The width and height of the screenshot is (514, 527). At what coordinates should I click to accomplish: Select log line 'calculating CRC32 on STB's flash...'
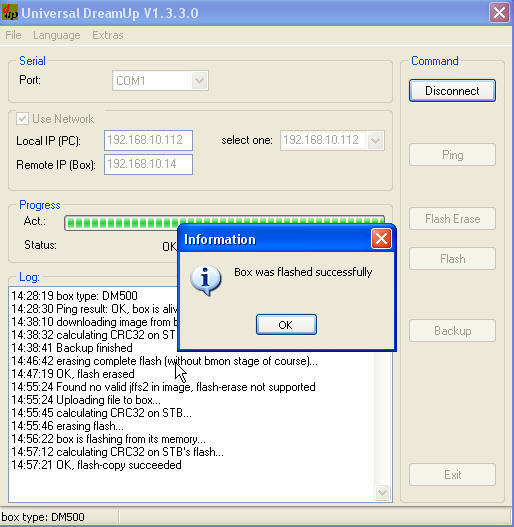(x=118, y=452)
